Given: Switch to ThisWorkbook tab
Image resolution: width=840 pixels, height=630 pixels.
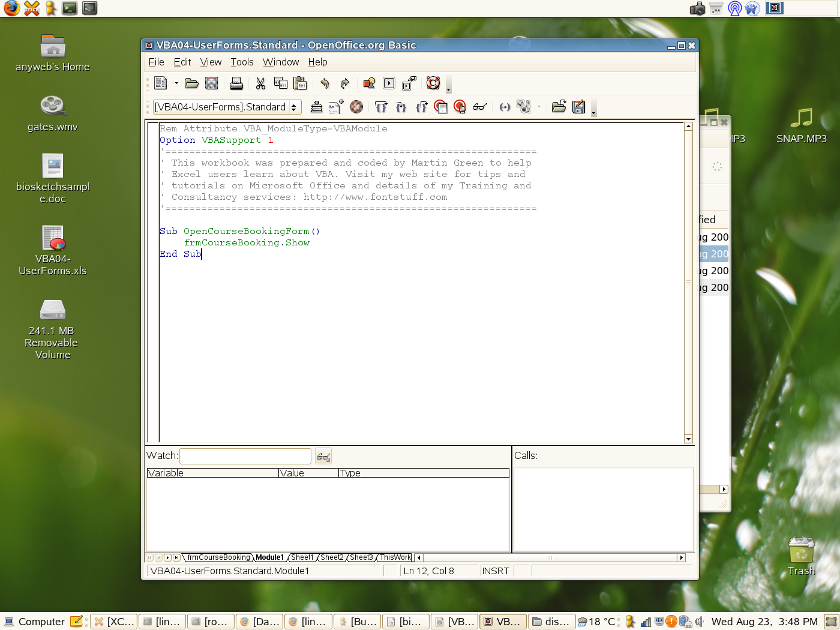Looking at the screenshot, I should click(395, 557).
